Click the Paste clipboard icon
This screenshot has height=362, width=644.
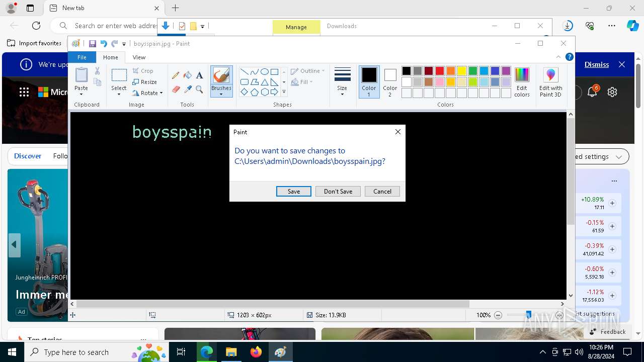click(81, 74)
